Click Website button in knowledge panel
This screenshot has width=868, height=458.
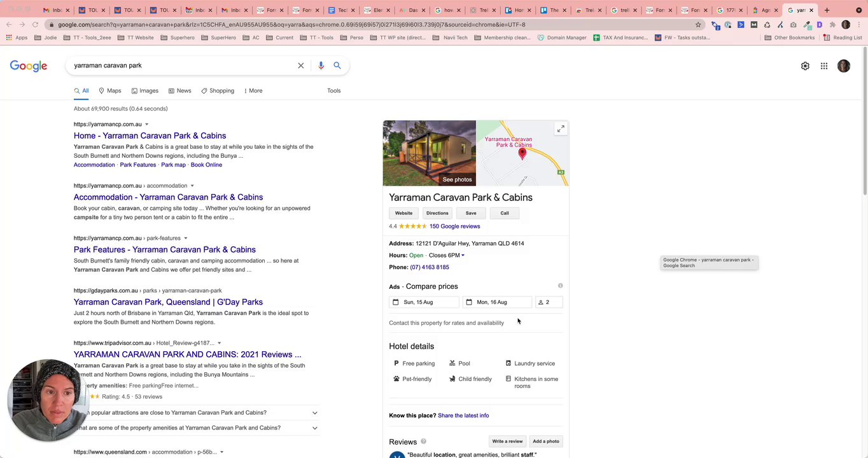pyautogui.click(x=403, y=213)
